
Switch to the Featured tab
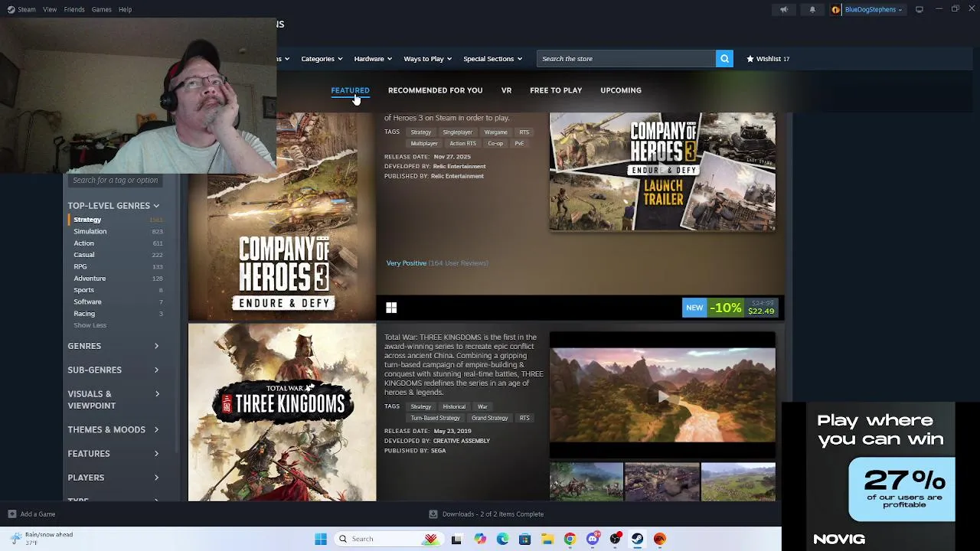pos(350,90)
